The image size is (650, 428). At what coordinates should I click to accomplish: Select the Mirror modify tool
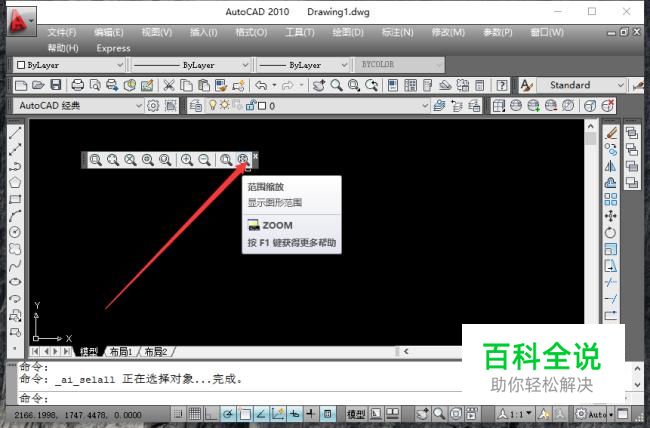(x=611, y=166)
